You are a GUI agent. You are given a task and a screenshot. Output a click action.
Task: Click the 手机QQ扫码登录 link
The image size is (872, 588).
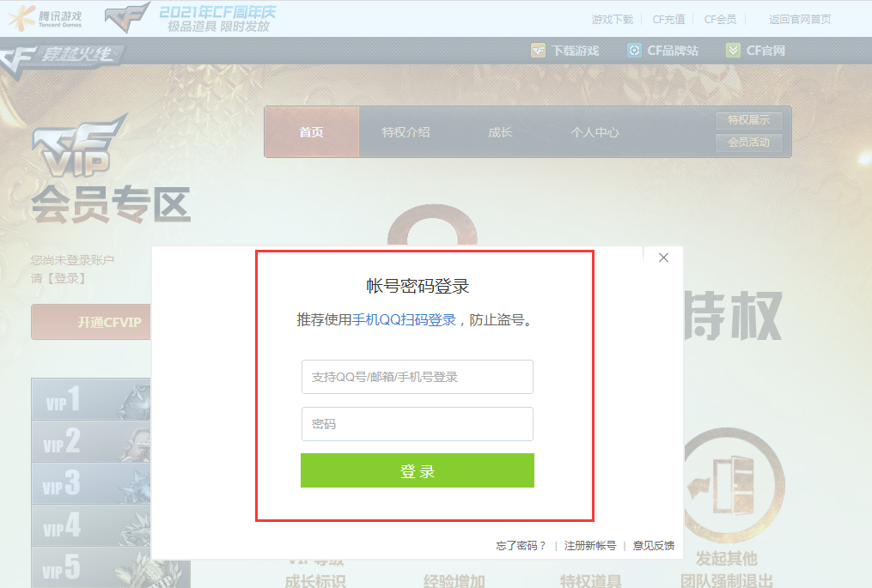point(404,320)
